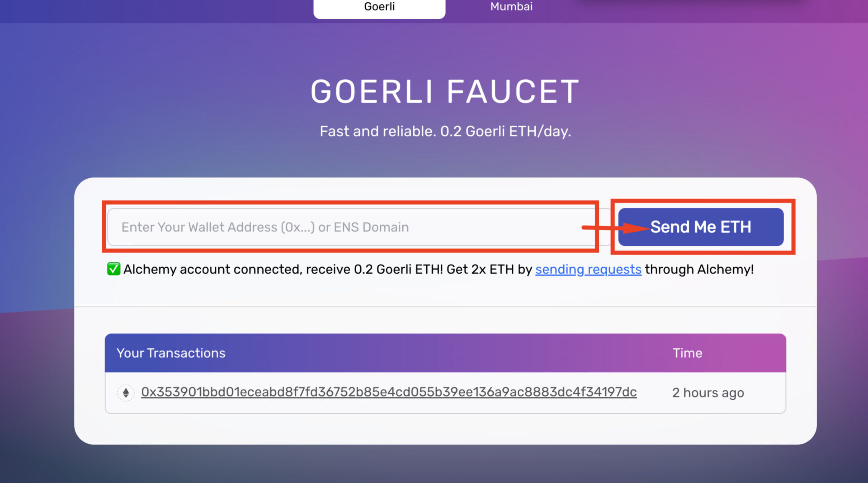Click the "Time" column header
The image size is (868, 483).
(x=687, y=353)
